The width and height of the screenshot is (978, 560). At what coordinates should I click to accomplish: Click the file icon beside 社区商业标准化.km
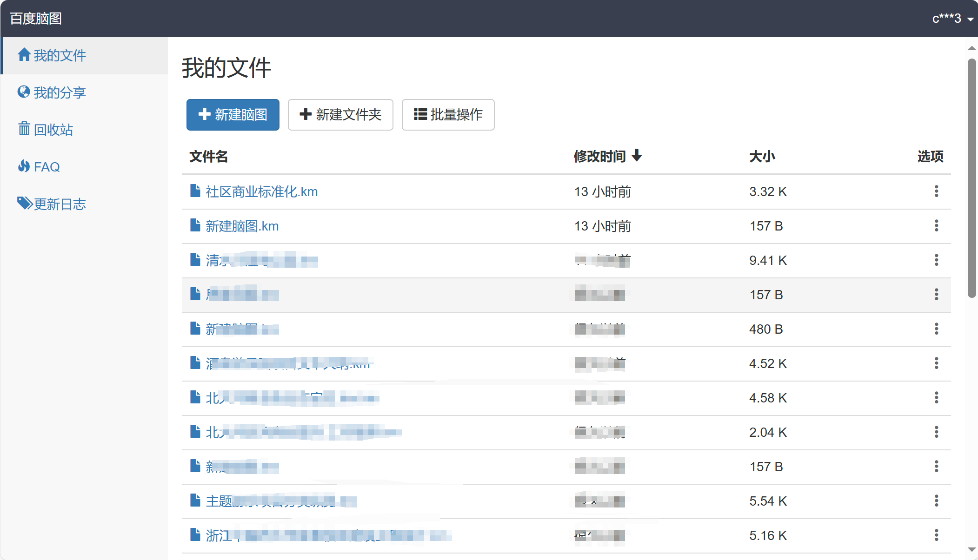[x=195, y=191]
